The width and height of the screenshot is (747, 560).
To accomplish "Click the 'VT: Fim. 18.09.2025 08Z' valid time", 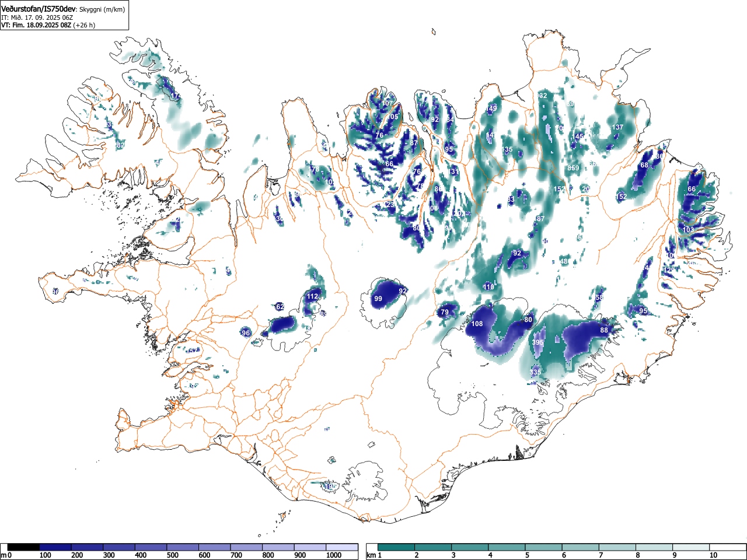I will [x=36, y=25].
